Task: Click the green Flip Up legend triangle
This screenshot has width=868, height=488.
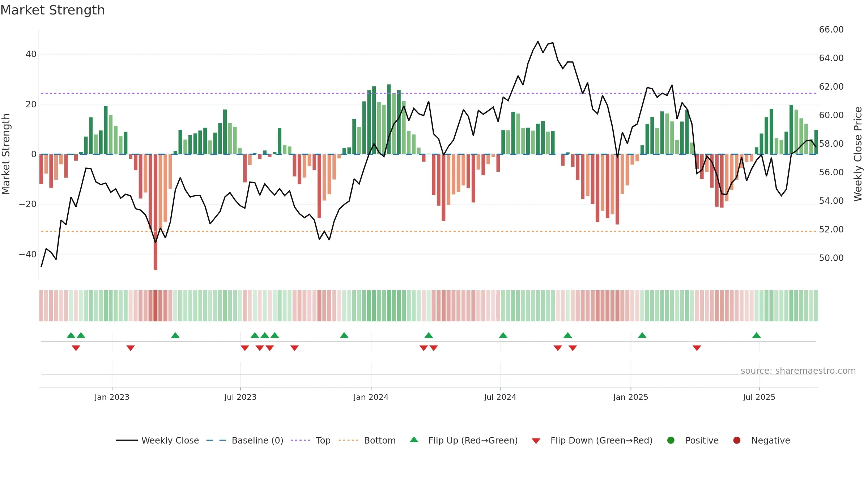Action: click(x=414, y=440)
